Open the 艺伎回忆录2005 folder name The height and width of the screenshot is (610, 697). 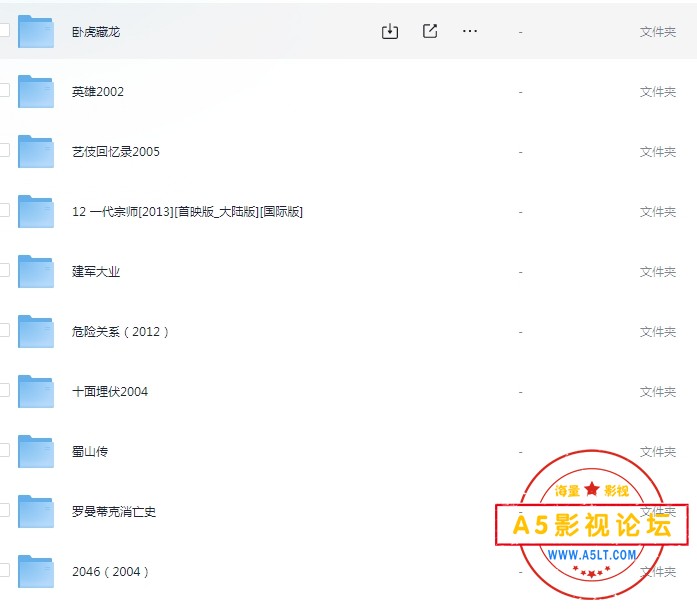pyautogui.click(x=116, y=152)
